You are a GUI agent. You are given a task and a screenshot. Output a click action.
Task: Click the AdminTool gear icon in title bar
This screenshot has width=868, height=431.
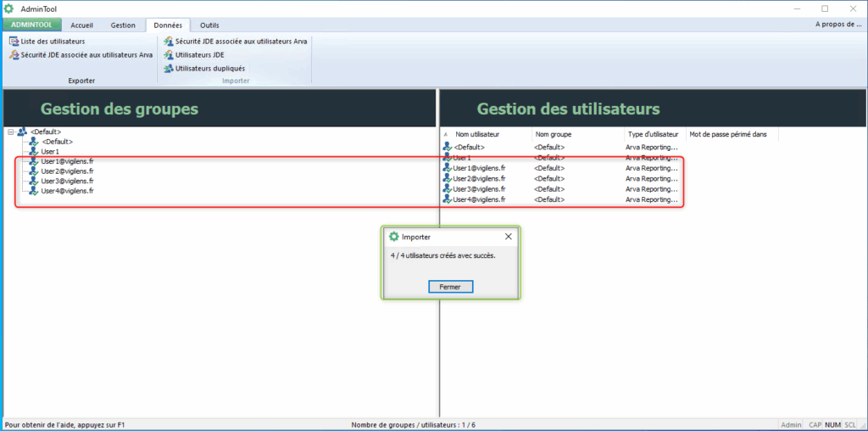pyautogui.click(x=8, y=8)
